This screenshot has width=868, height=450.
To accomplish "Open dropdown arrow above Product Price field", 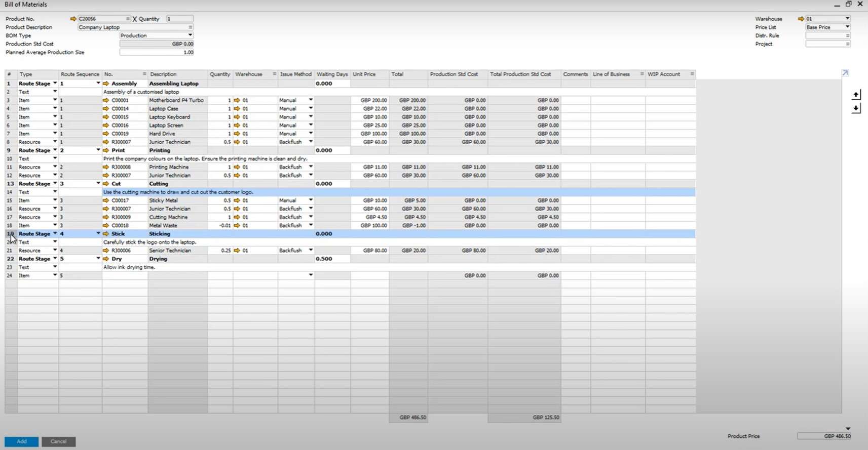I will pyautogui.click(x=848, y=429).
